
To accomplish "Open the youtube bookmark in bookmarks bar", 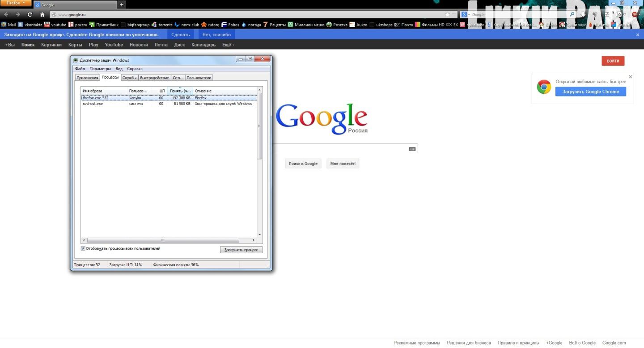I will (x=55, y=25).
